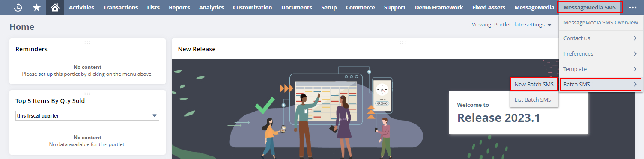Open the Customization menu
The image size is (644, 159).
253,8
